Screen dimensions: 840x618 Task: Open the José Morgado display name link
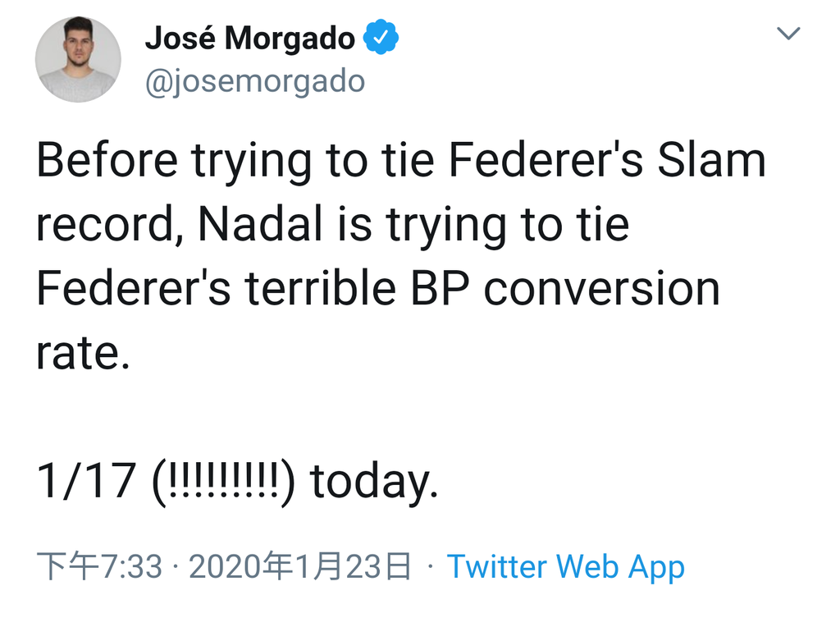[250, 38]
